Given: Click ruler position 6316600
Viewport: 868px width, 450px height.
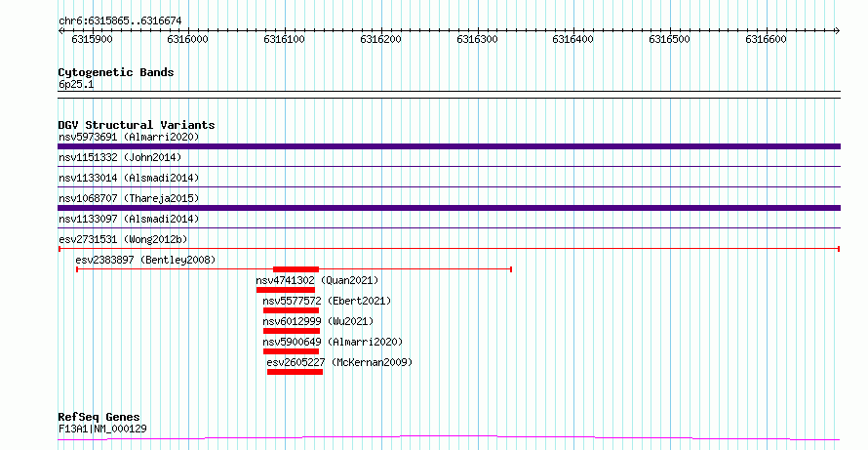Looking at the screenshot, I should click(x=766, y=39).
